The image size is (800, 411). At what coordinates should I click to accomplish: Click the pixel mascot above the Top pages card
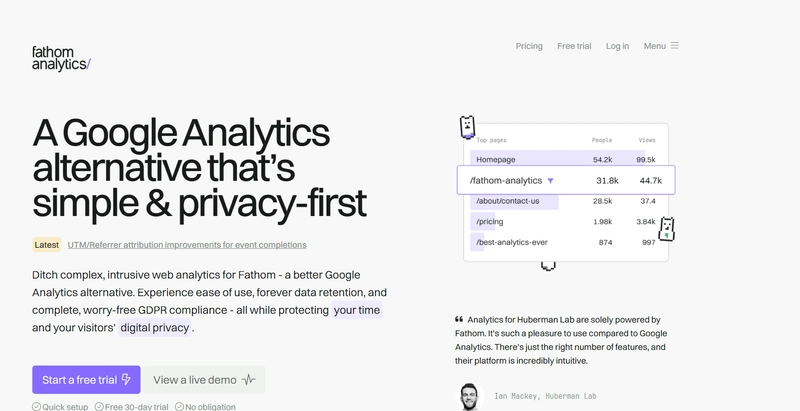click(x=467, y=127)
